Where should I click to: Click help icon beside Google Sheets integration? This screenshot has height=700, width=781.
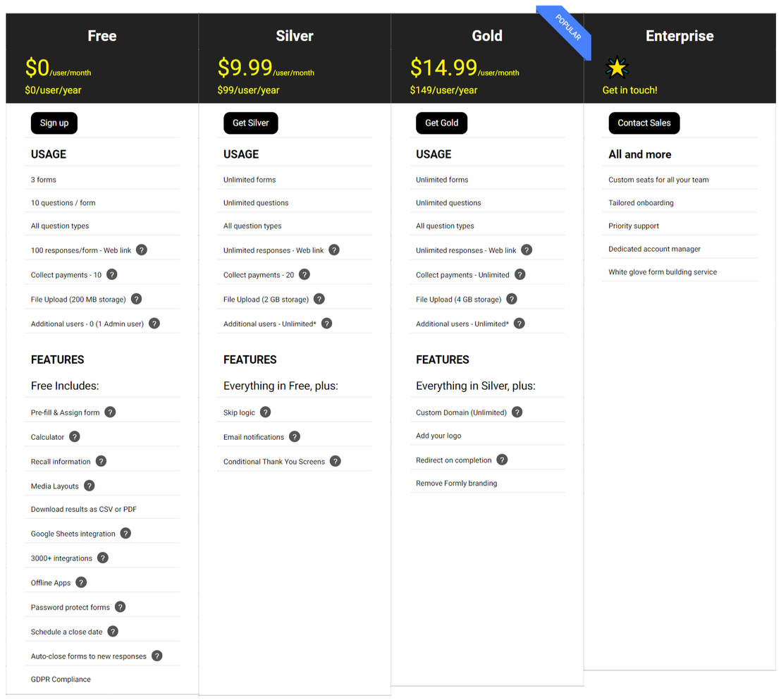point(125,533)
